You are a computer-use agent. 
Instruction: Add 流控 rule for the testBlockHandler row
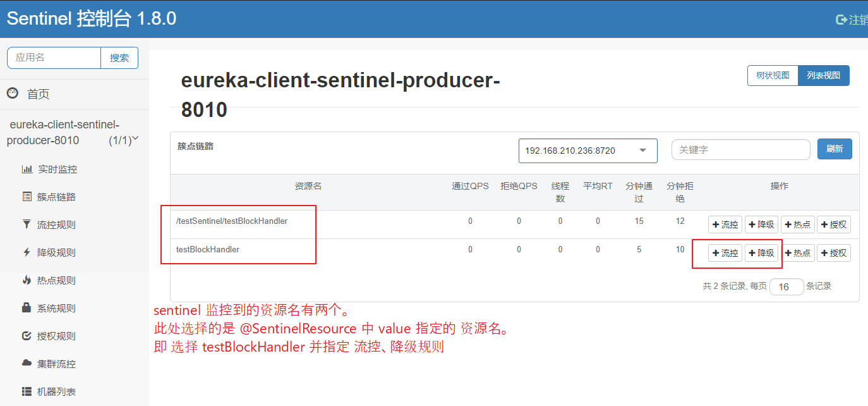[x=725, y=253]
